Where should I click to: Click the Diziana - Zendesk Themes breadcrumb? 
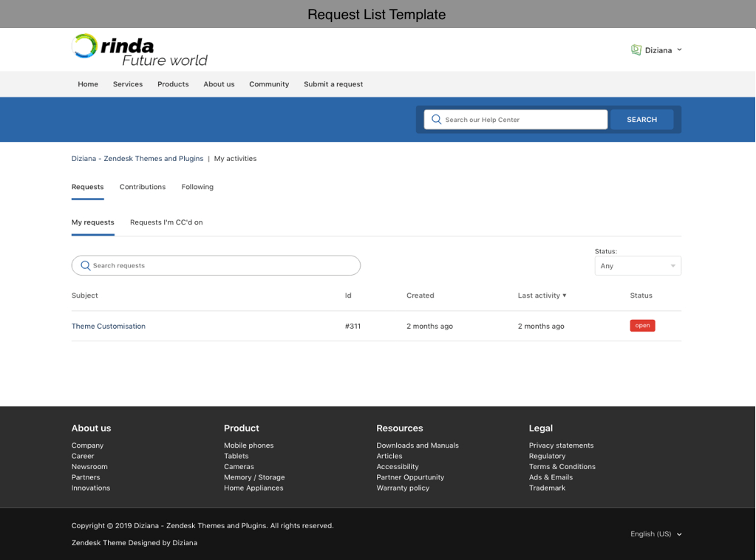(137, 159)
